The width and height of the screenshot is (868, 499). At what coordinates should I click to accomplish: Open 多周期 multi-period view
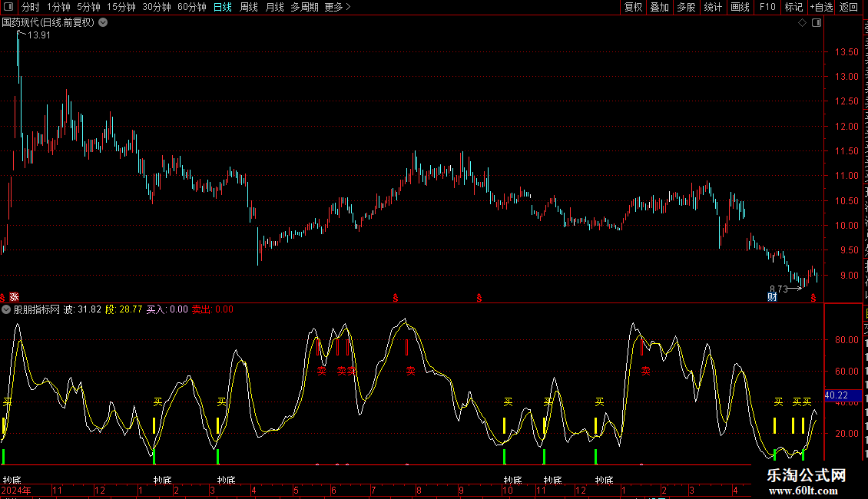[x=304, y=7]
